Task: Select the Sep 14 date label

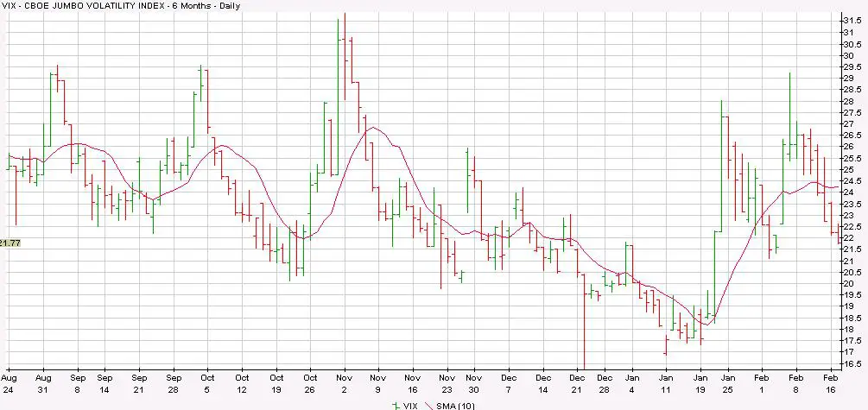Action: [x=105, y=383]
